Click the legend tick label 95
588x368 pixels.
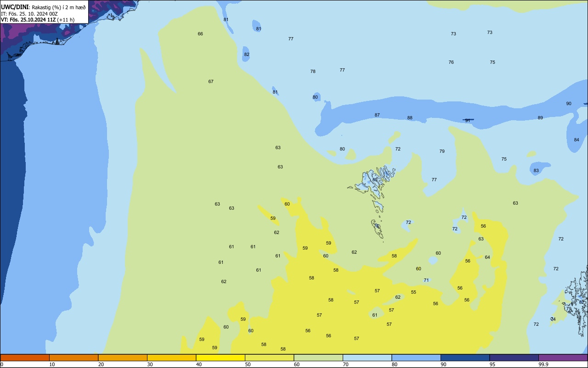point(492,365)
